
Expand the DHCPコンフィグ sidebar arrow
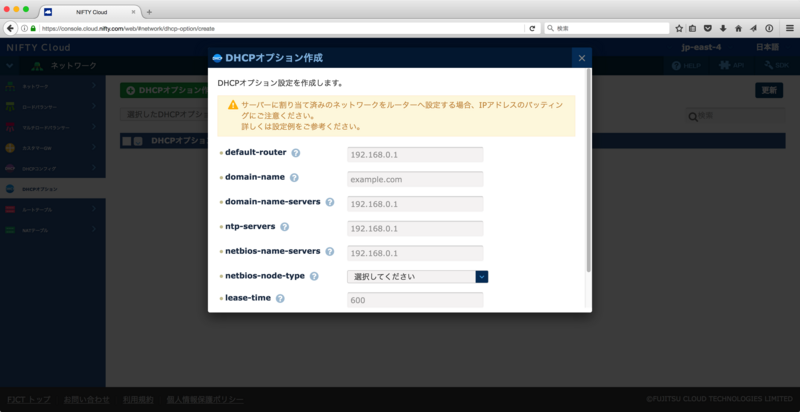pyautogui.click(x=94, y=167)
